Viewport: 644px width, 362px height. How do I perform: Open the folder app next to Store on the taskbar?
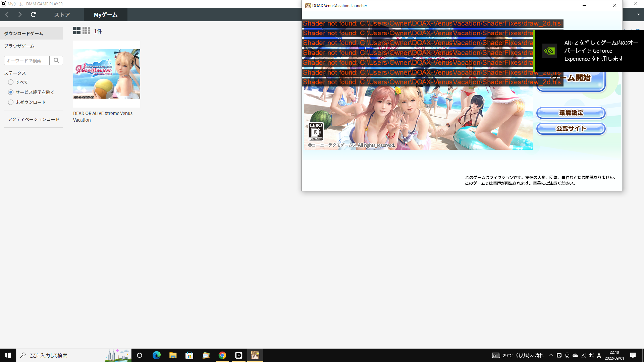coord(206,355)
